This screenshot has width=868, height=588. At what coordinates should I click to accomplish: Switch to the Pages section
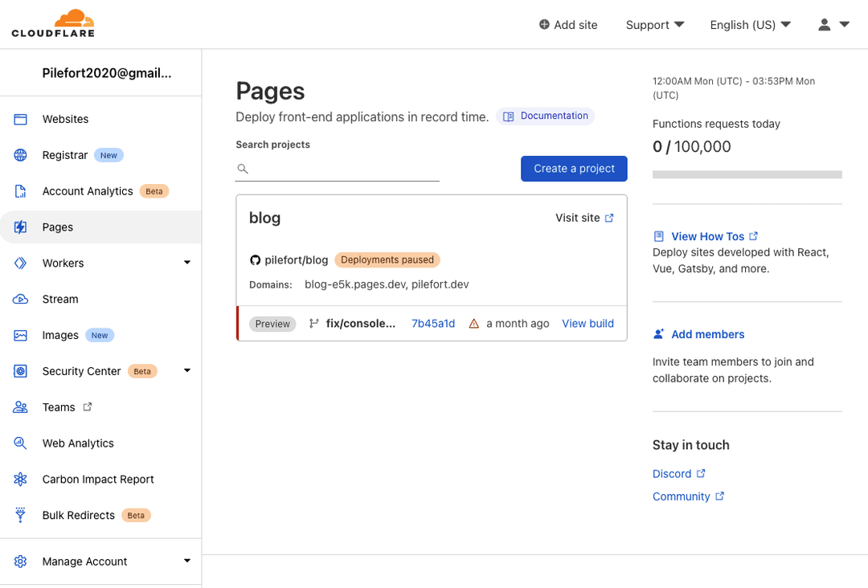pos(57,227)
